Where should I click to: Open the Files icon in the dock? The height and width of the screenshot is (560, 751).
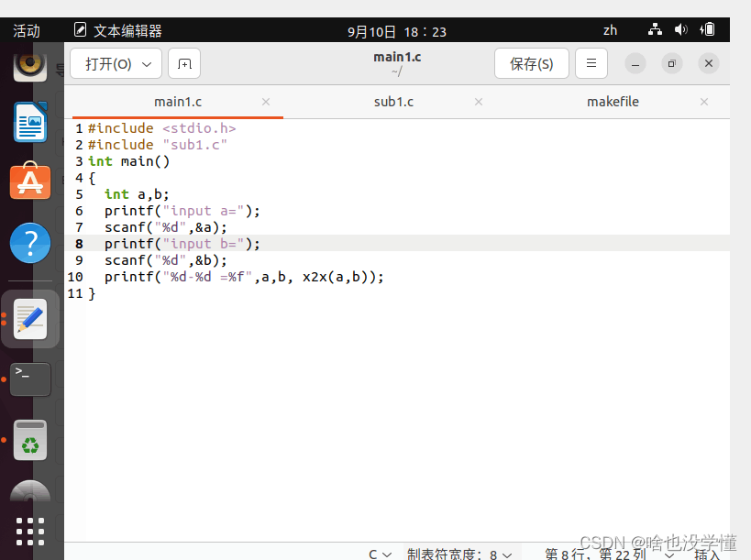30,122
